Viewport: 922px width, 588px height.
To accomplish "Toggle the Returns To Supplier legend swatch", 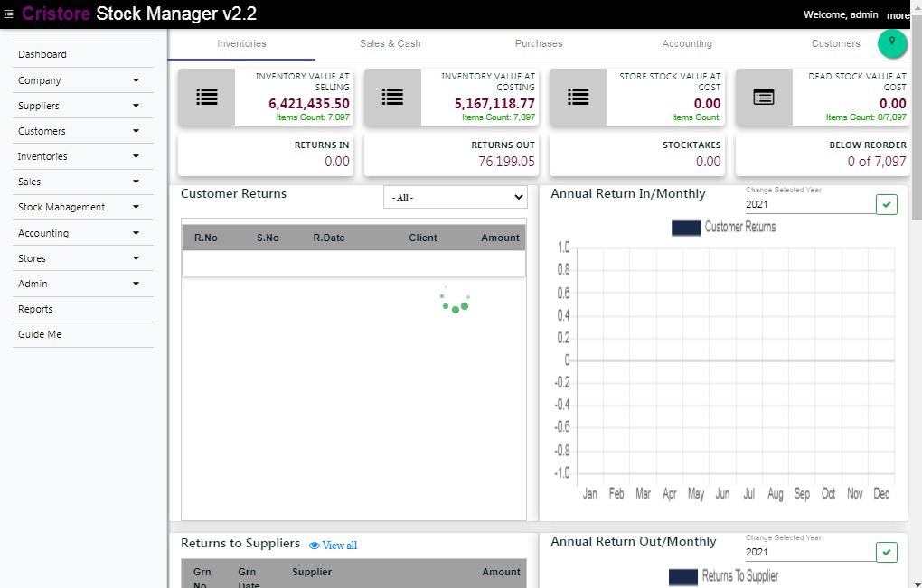I will tap(683, 576).
